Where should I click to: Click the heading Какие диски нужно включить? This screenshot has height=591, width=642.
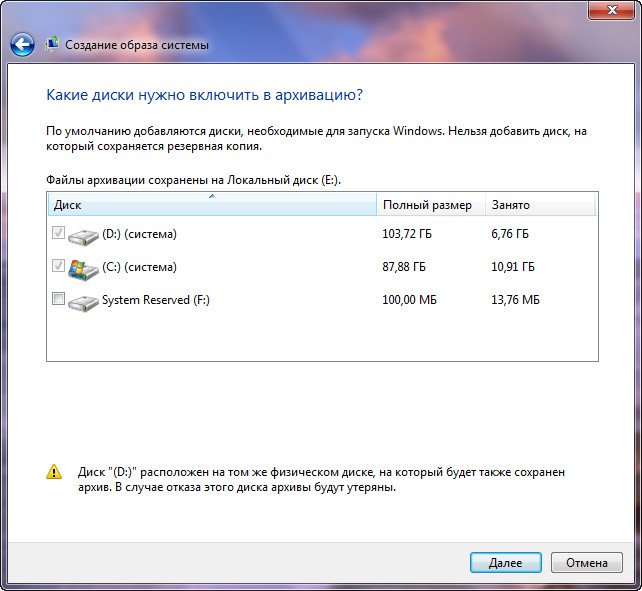coord(205,95)
